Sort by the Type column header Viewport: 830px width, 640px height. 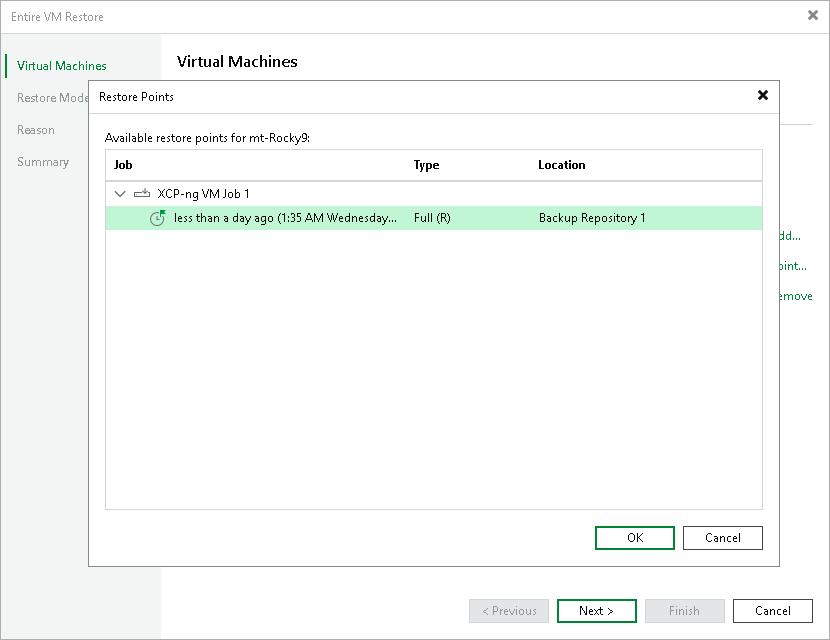tap(426, 165)
